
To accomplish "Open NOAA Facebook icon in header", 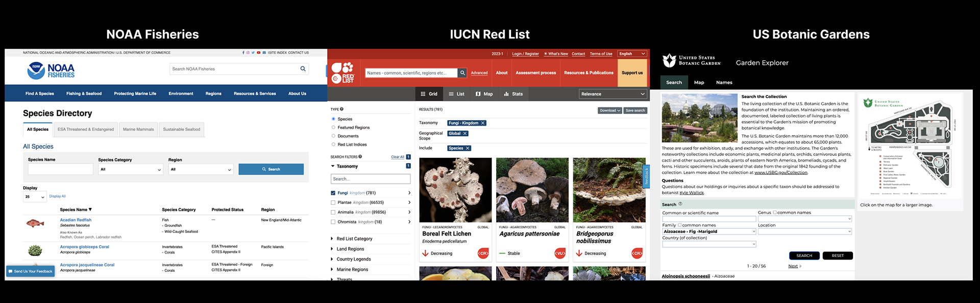I will coord(243,53).
